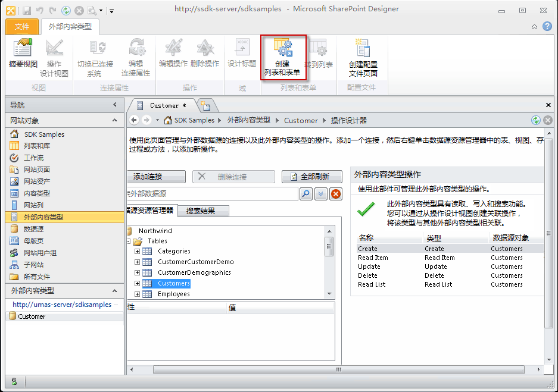The image size is (558, 392).
Task: Collapse the 导航 pane
Action: [115, 105]
